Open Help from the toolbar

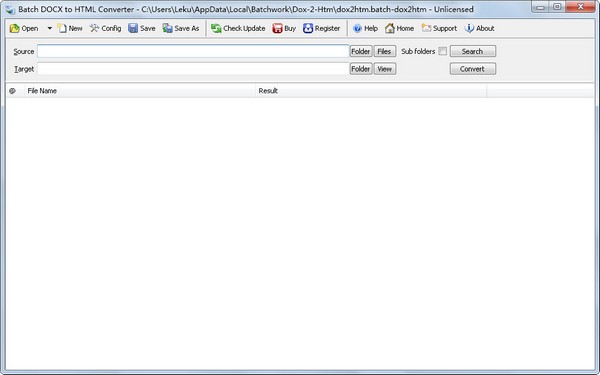[365, 28]
